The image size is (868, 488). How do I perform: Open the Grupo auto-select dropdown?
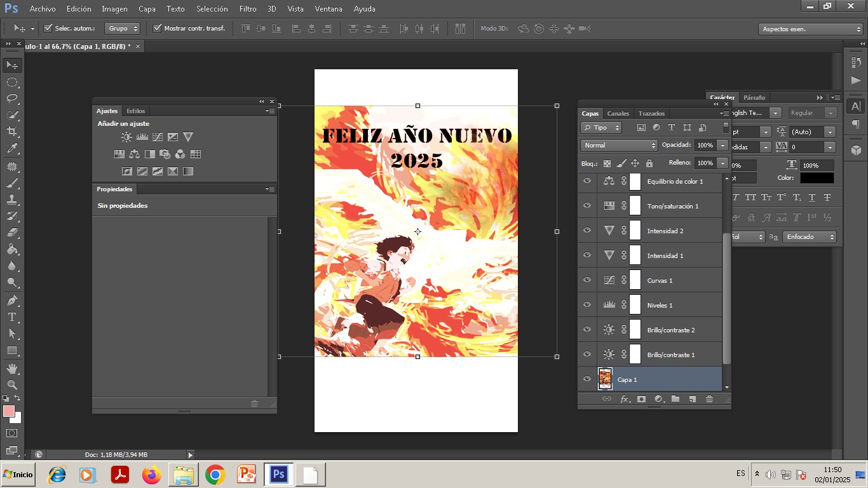coord(122,29)
